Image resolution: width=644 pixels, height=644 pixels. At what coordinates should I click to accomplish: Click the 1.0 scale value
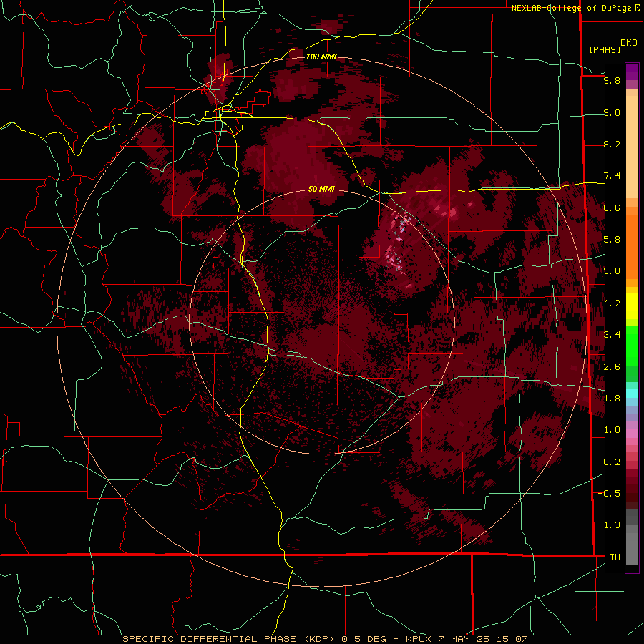pos(612,429)
